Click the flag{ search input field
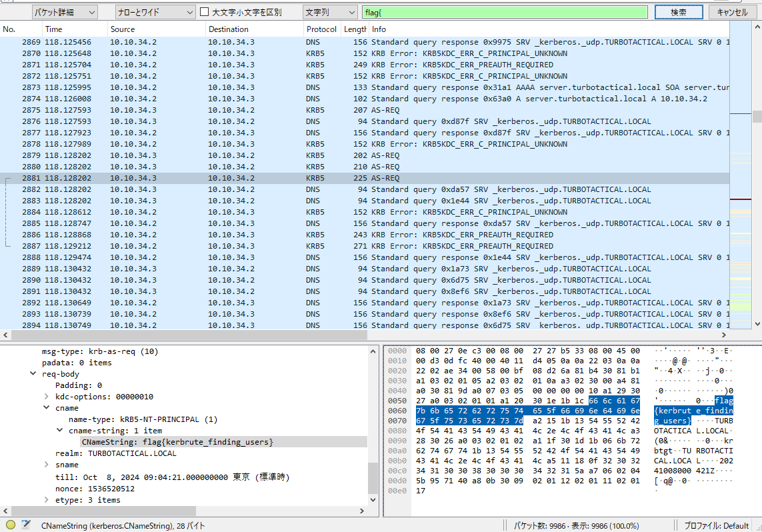The height and width of the screenshot is (532, 762). pyautogui.click(x=505, y=12)
